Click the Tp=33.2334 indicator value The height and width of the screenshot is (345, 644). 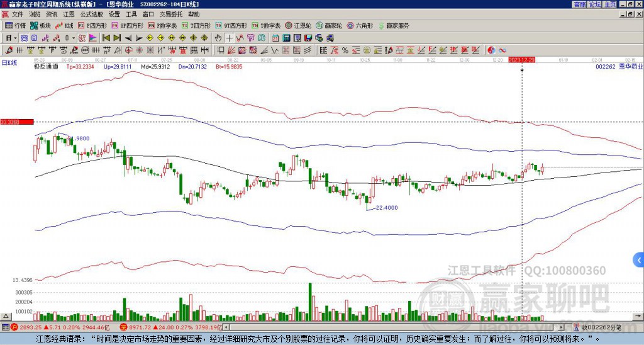[x=80, y=66]
